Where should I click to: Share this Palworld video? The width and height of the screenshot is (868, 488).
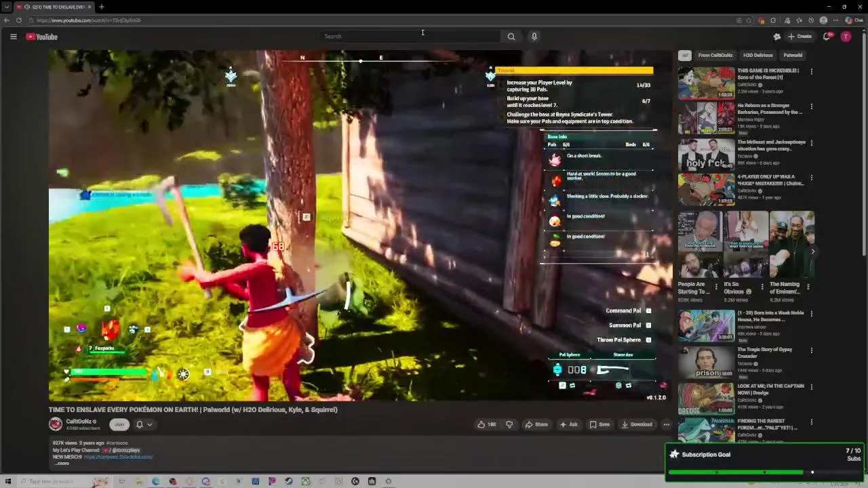coord(536,424)
